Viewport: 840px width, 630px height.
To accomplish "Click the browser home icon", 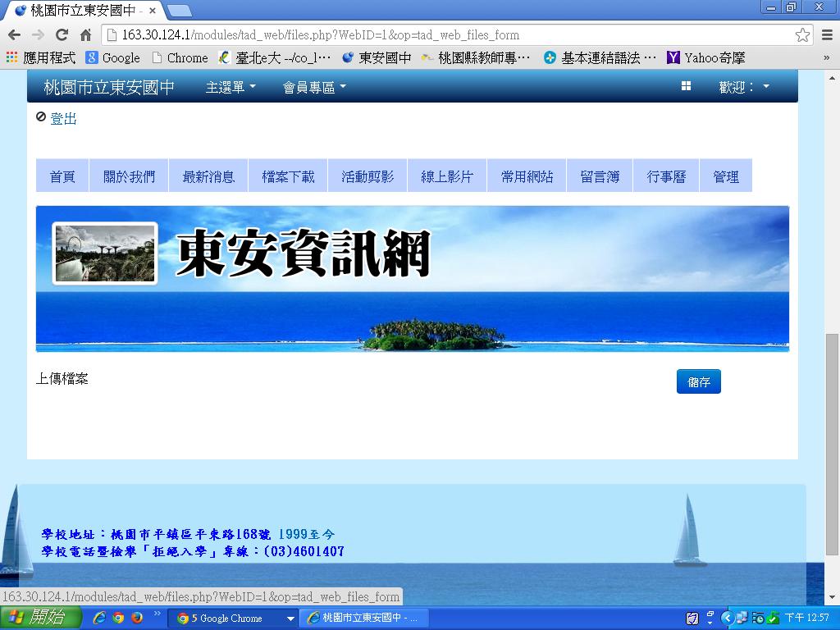I will (85, 35).
